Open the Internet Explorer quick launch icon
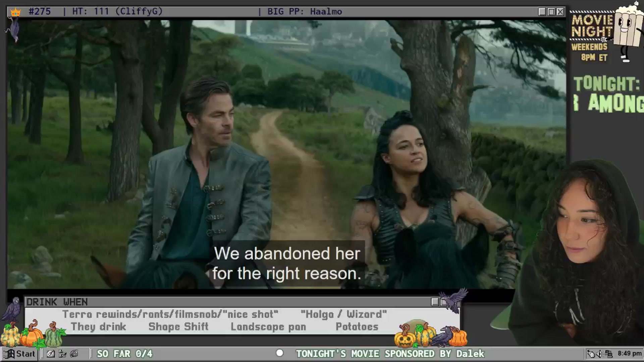 click(x=74, y=354)
